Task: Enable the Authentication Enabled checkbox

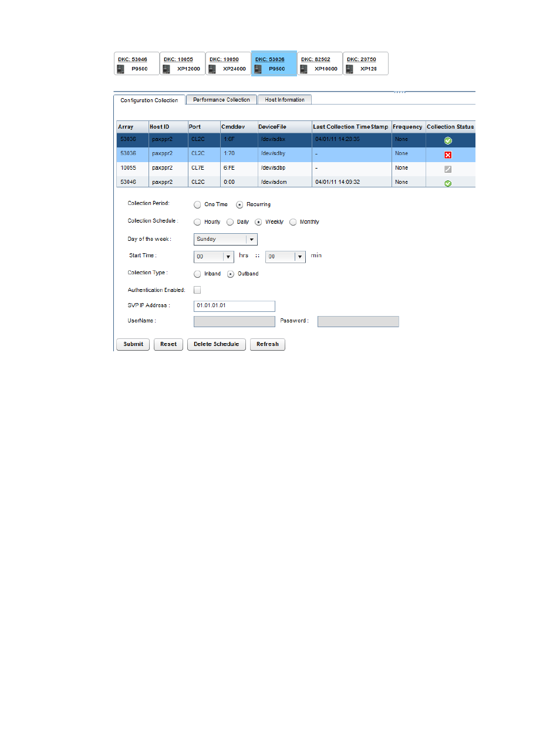Action: (x=197, y=290)
